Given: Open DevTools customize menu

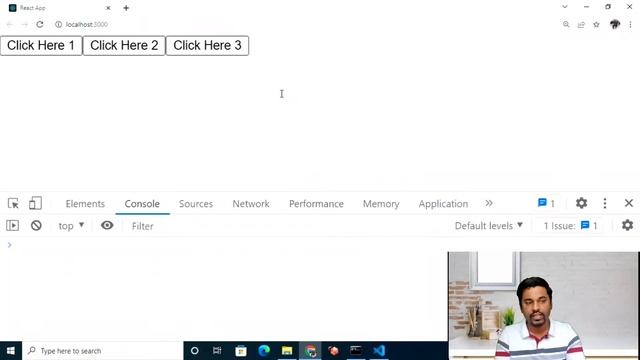Looking at the screenshot, I should [605, 203].
